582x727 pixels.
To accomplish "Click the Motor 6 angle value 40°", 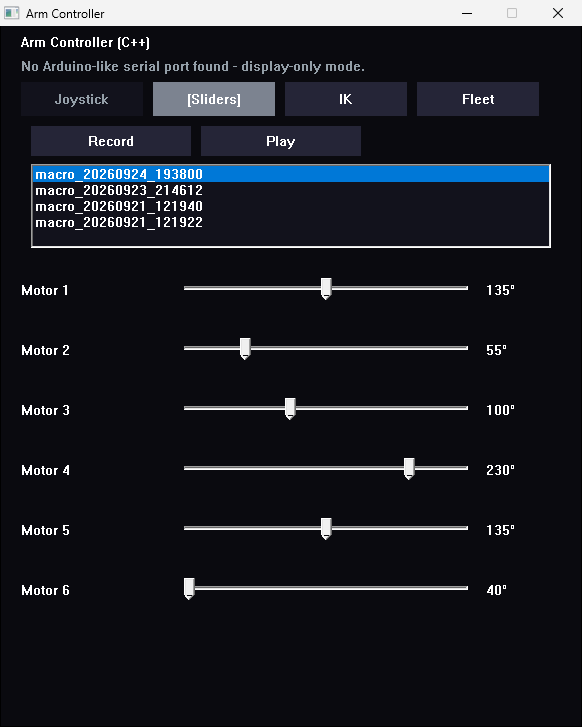I will click(x=496, y=590).
